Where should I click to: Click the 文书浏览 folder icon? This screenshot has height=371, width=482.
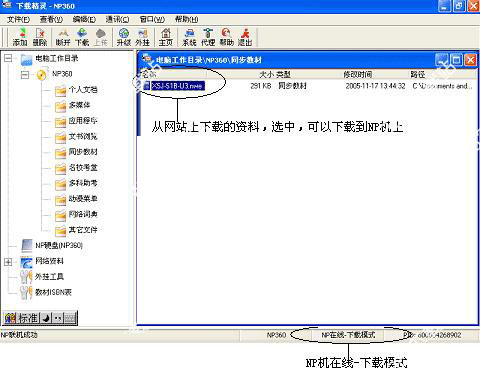pyautogui.click(x=60, y=137)
